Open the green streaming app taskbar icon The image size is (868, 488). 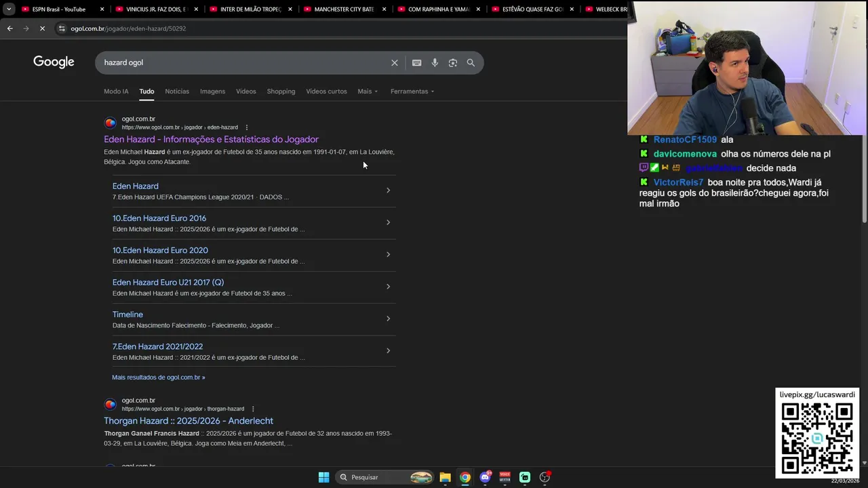click(x=525, y=477)
